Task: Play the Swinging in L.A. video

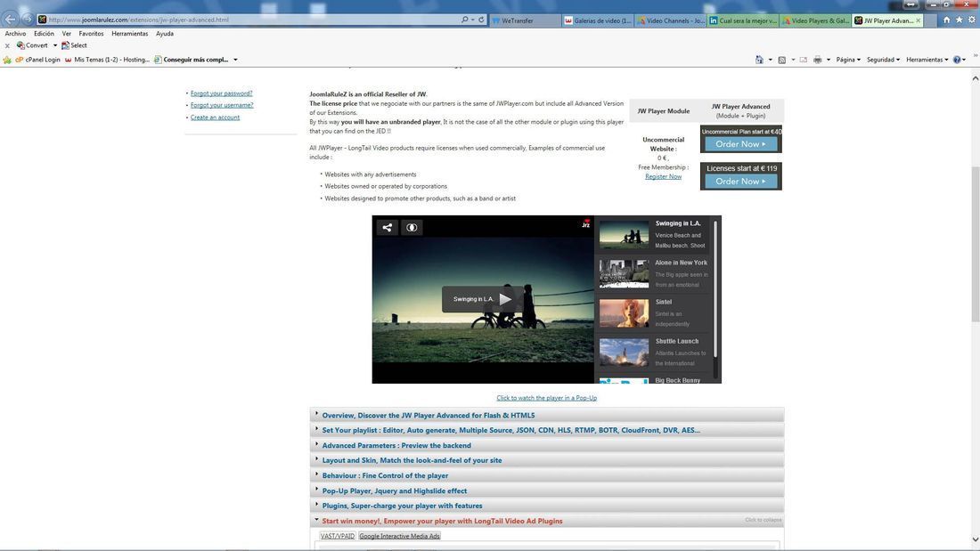Action: point(483,299)
